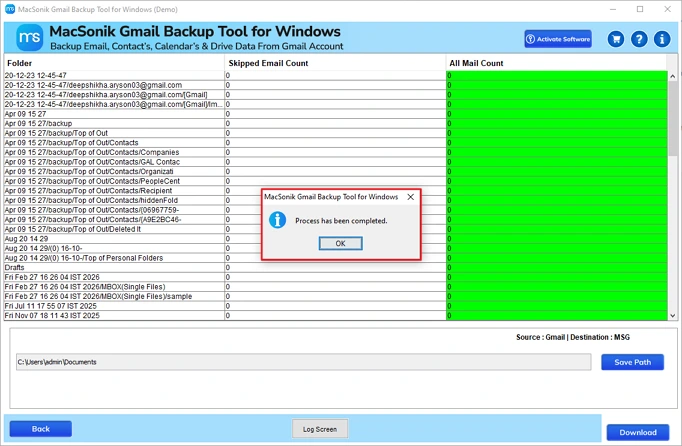The height and width of the screenshot is (446, 682).
Task: Open the help question mark icon
Action: pos(639,39)
